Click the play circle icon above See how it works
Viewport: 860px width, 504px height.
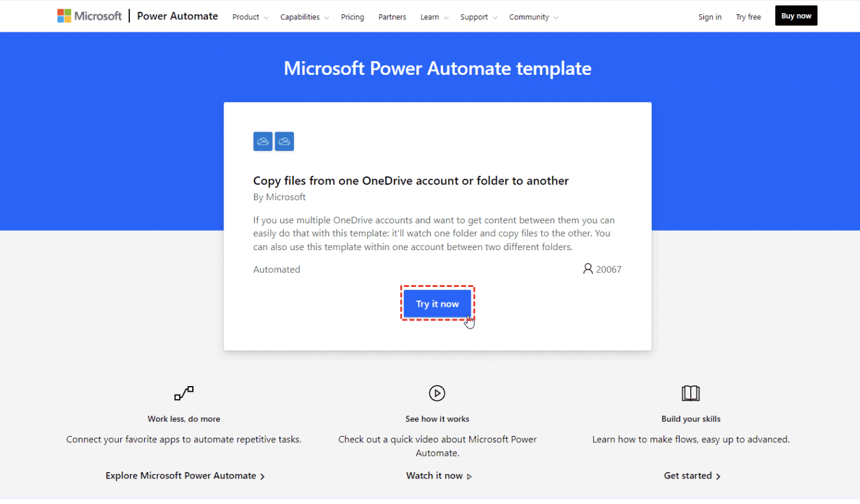pos(437,393)
